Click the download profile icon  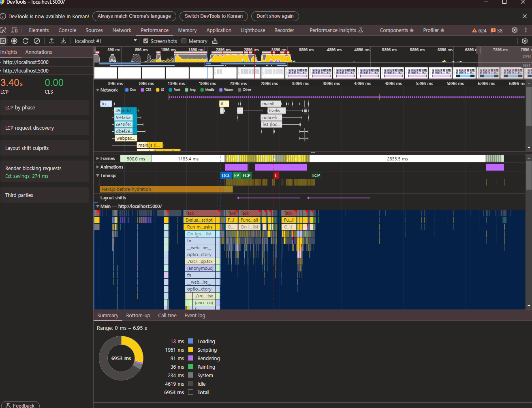pyautogui.click(x=63, y=41)
